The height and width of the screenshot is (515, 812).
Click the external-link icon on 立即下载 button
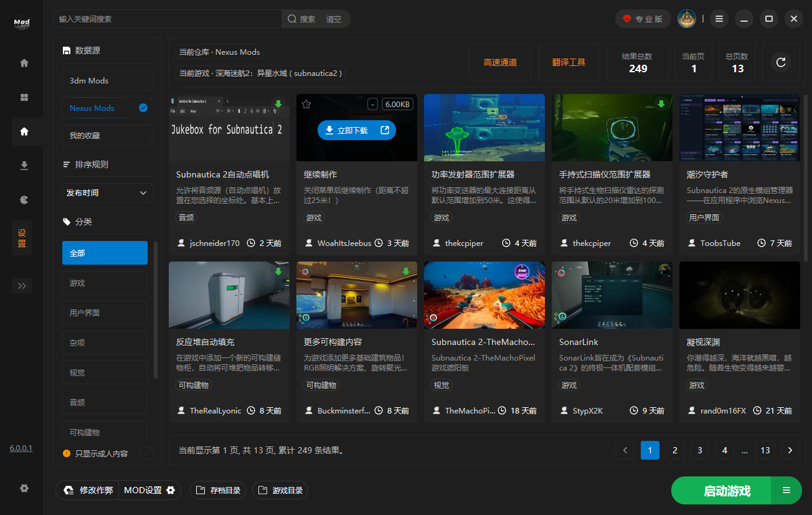coord(385,130)
